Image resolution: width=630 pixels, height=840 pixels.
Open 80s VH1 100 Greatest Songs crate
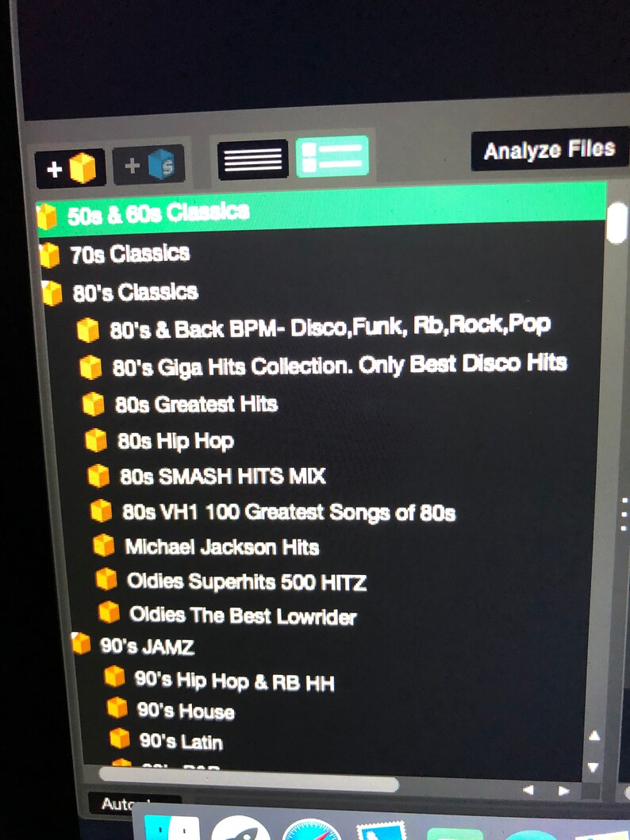click(x=289, y=512)
